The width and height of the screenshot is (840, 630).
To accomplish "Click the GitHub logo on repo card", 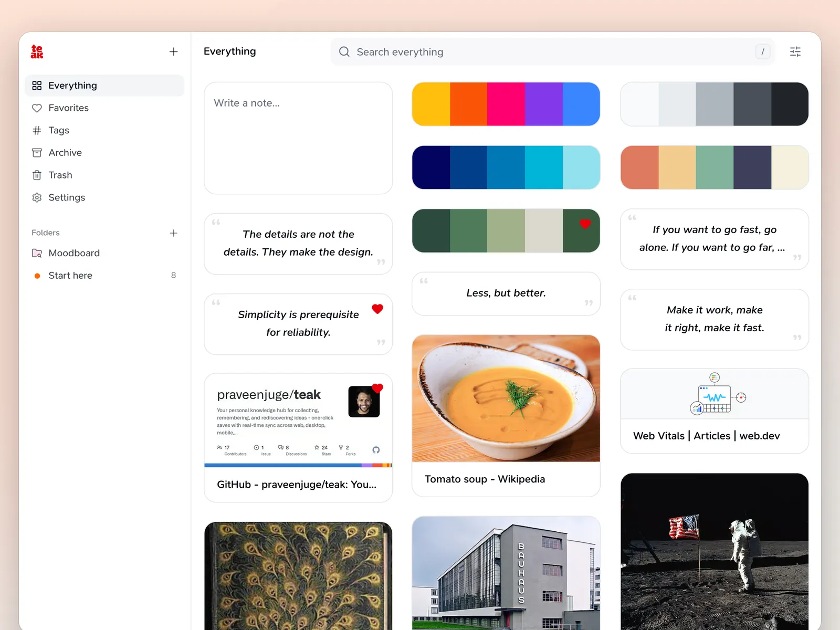I will click(376, 450).
